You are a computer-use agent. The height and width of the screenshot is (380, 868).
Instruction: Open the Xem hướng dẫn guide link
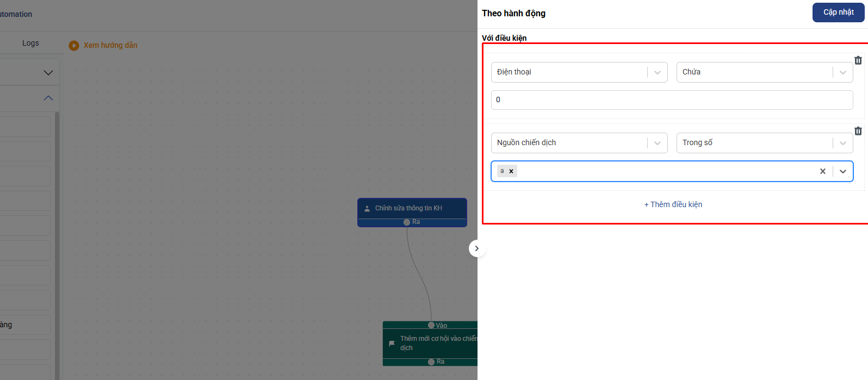(x=110, y=46)
